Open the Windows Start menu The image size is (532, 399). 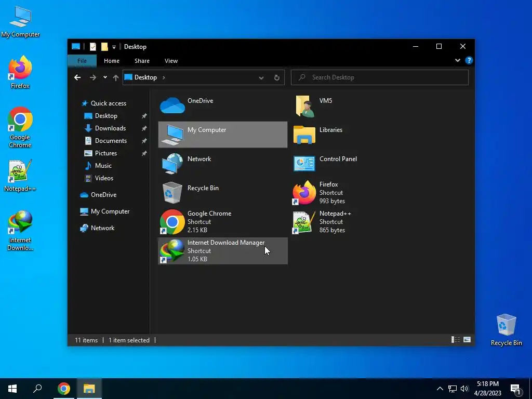pyautogui.click(x=12, y=389)
